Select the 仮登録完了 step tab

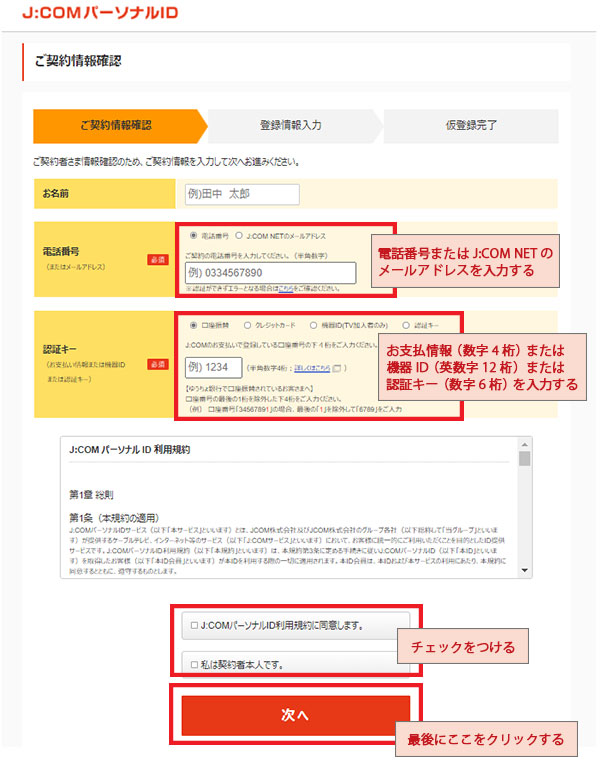(471, 126)
